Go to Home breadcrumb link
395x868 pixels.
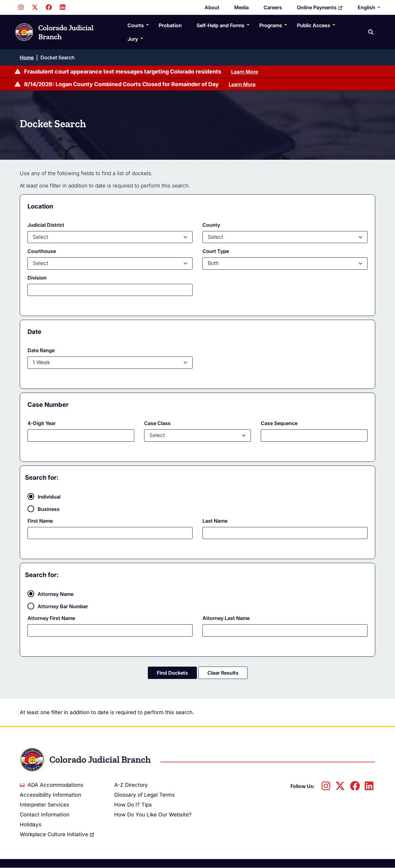coord(27,58)
